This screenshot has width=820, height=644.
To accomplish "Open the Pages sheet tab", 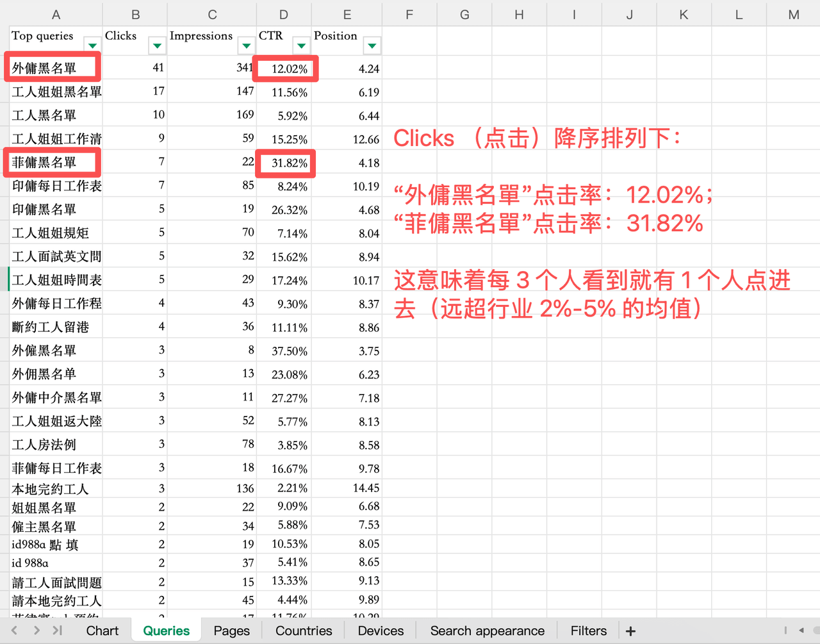I will (231, 631).
